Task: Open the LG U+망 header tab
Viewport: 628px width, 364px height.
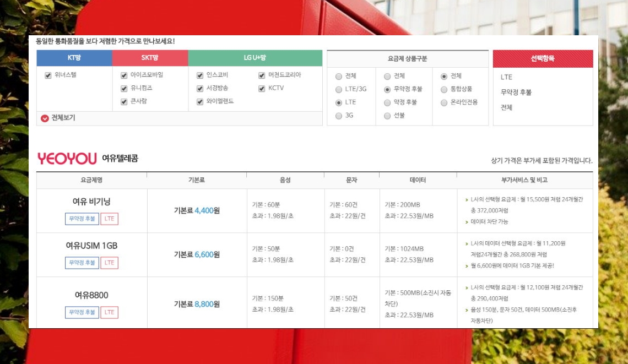Action: [255, 58]
